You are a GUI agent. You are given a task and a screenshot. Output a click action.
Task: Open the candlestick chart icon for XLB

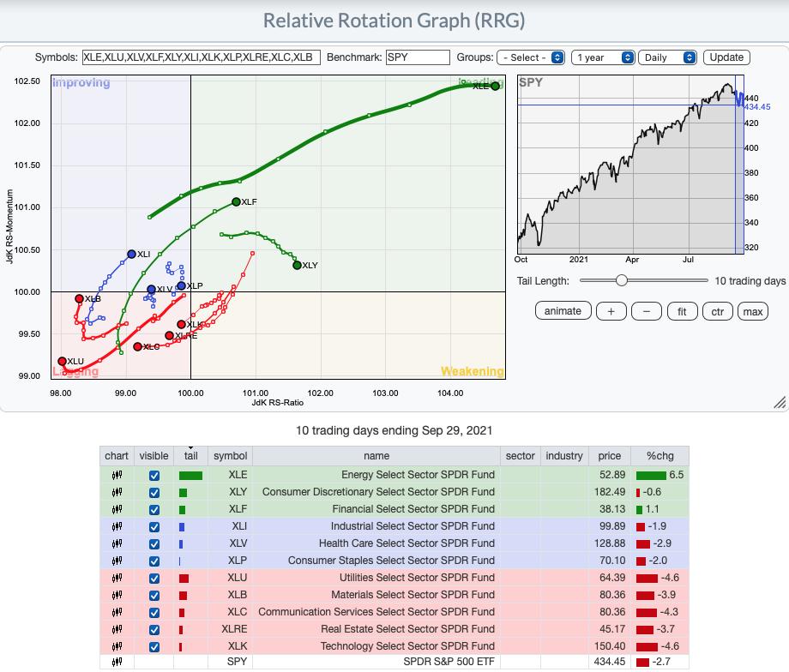pos(117,595)
